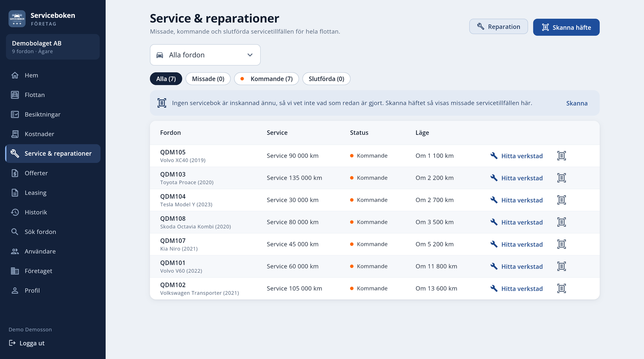Select the Missade (0) filter
The image size is (644, 359).
tap(208, 79)
